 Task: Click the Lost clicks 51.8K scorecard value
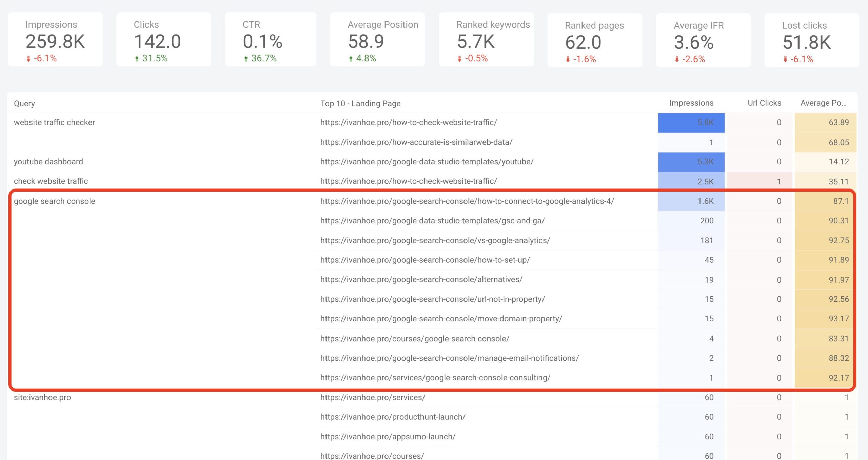click(x=806, y=42)
